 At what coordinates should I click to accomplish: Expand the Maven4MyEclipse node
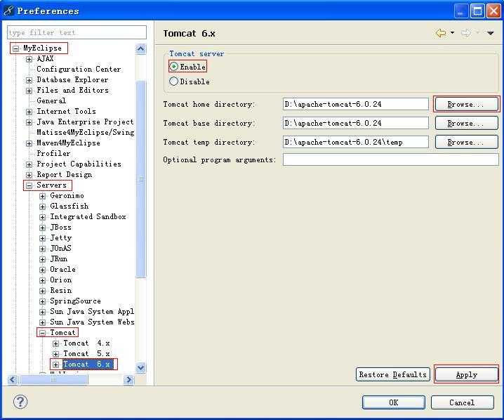[29, 143]
